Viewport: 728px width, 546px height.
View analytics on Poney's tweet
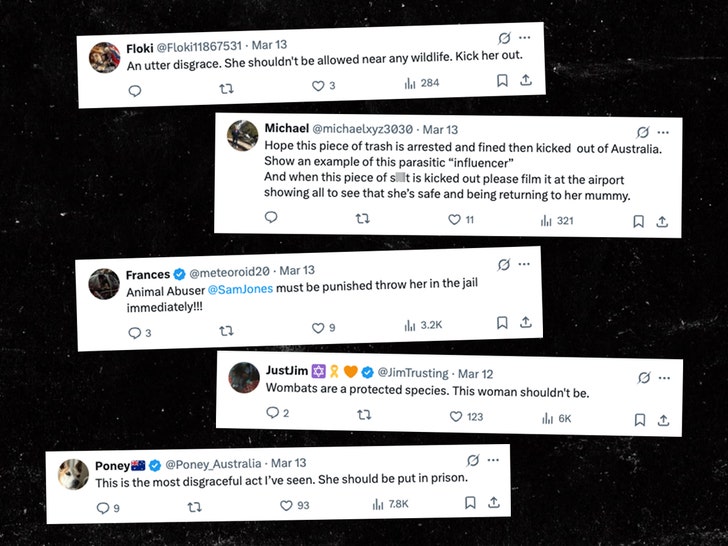pos(390,506)
